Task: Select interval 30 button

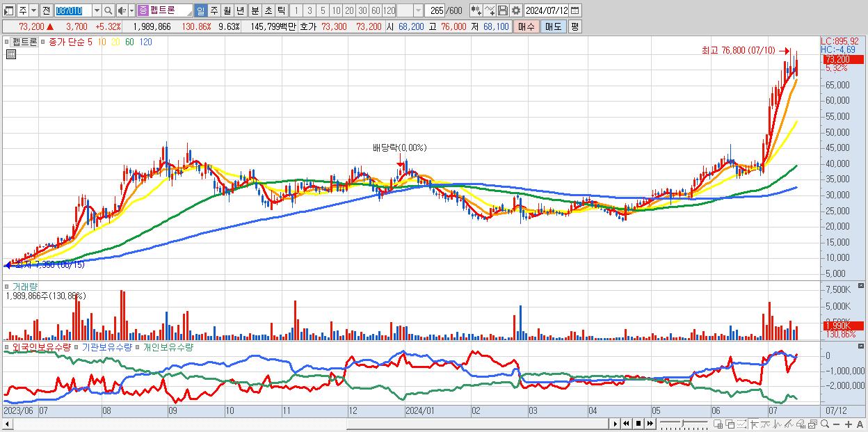Action: coord(362,11)
